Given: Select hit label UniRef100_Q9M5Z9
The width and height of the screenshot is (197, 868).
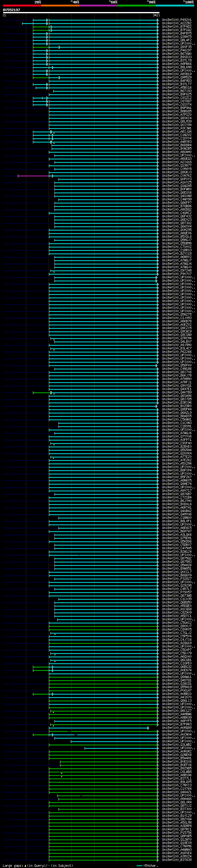Looking at the screenshot, I should click(177, 78).
